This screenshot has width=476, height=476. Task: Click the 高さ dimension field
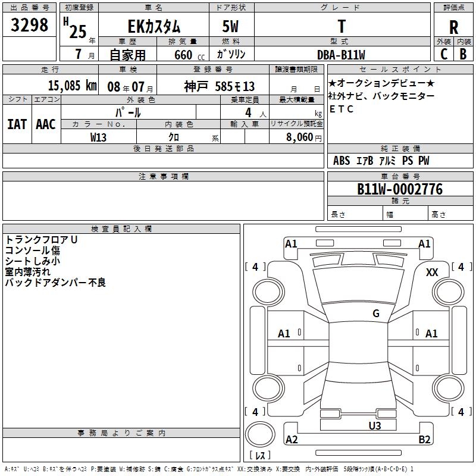coord(451,214)
